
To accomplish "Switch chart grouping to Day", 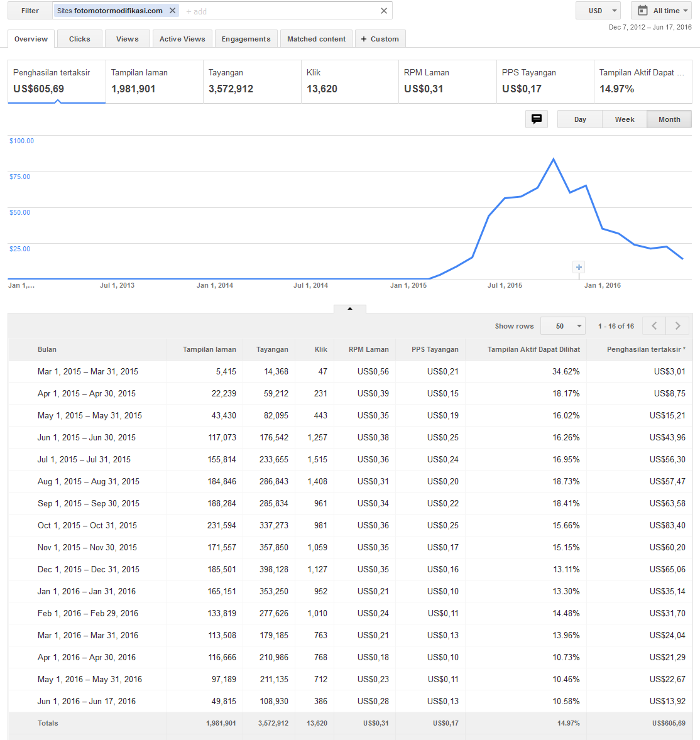I will tap(580, 119).
